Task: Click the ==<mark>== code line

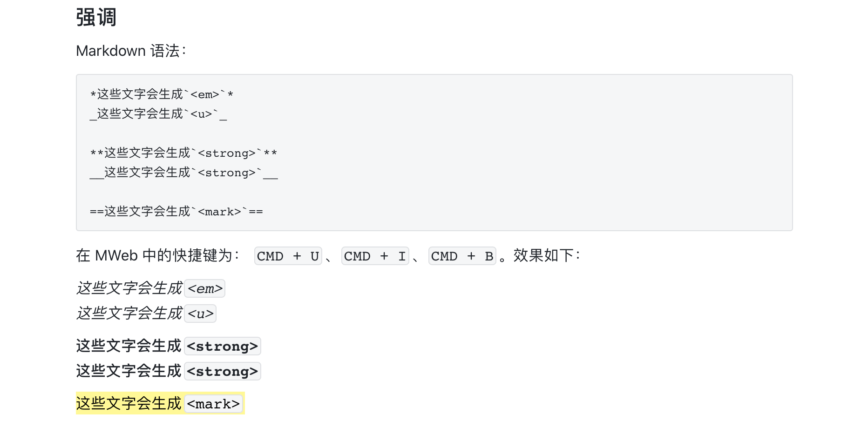Action: (x=176, y=212)
